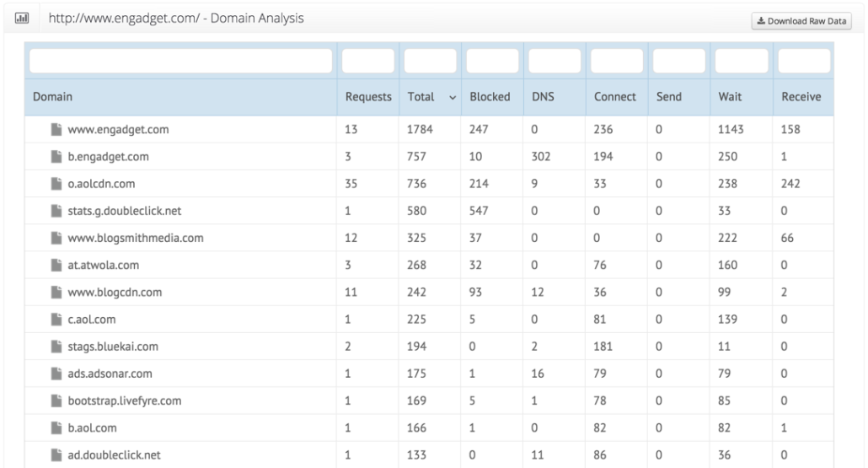The image size is (868, 468).
Task: Sort by the Connect column header
Action: tap(615, 97)
